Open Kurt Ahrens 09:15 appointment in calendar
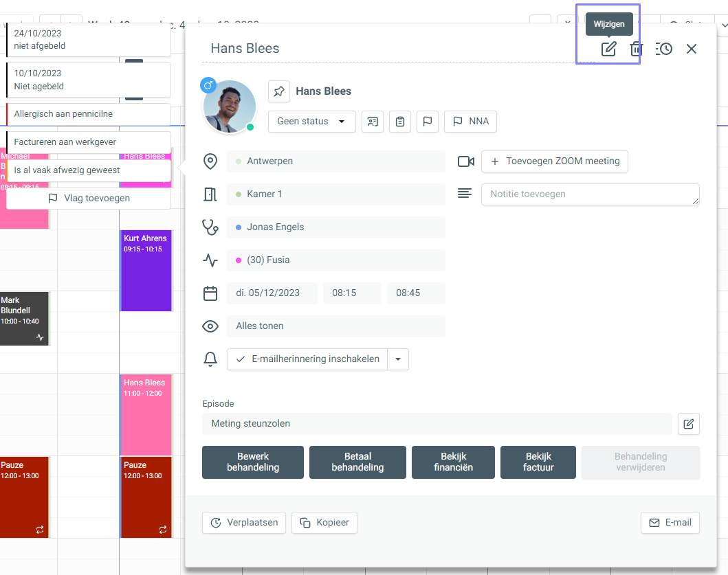Viewport: 728px width, 575px height. click(x=146, y=271)
